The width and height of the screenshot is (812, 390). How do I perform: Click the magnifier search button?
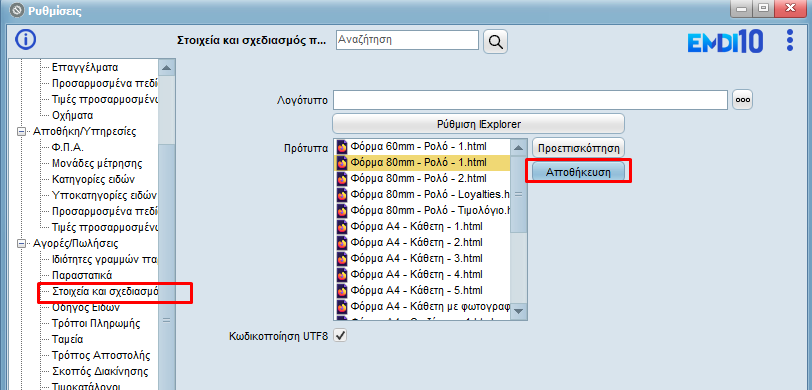(x=496, y=41)
